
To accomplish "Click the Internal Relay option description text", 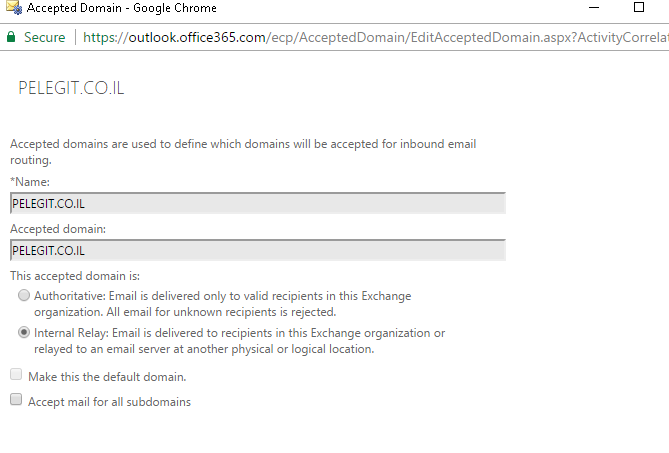I will point(239,341).
